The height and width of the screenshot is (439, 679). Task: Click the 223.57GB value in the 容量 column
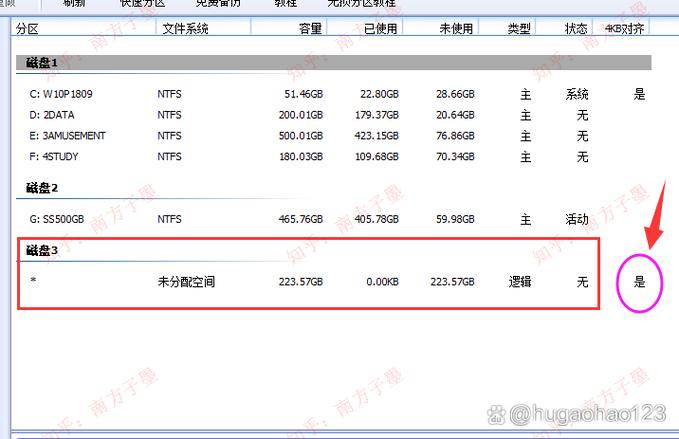[x=301, y=282]
